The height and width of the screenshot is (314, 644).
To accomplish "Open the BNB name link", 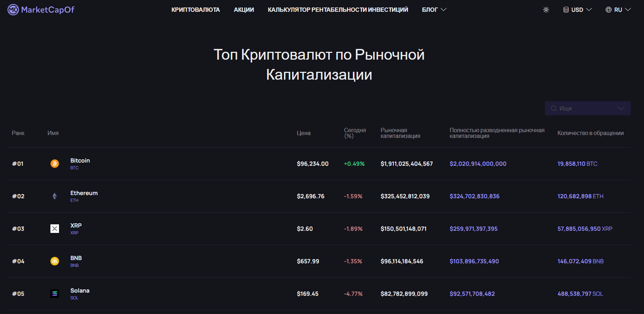I will coord(76,258).
